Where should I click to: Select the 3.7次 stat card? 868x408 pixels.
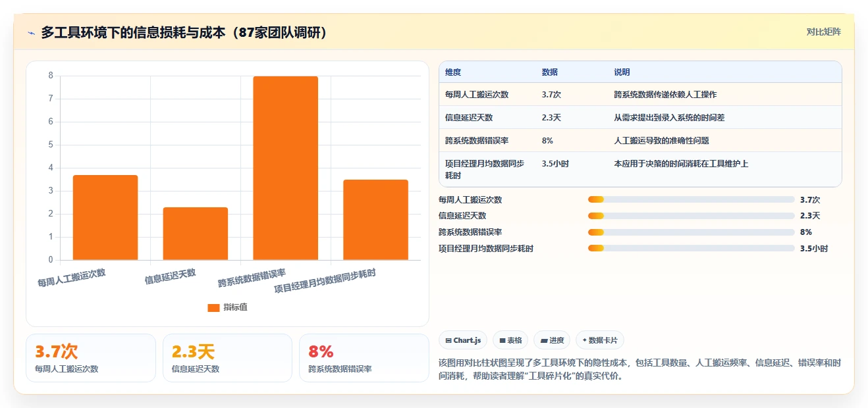(91, 358)
